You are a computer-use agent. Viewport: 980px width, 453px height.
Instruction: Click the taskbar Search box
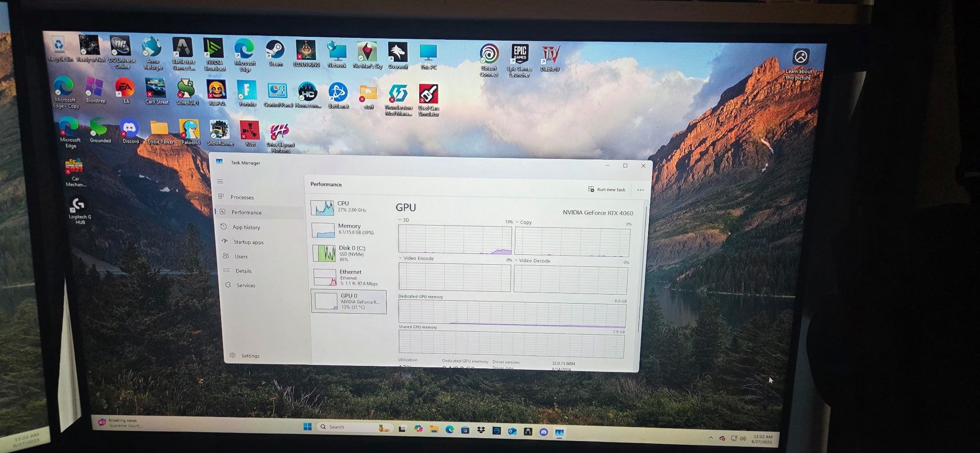354,427
